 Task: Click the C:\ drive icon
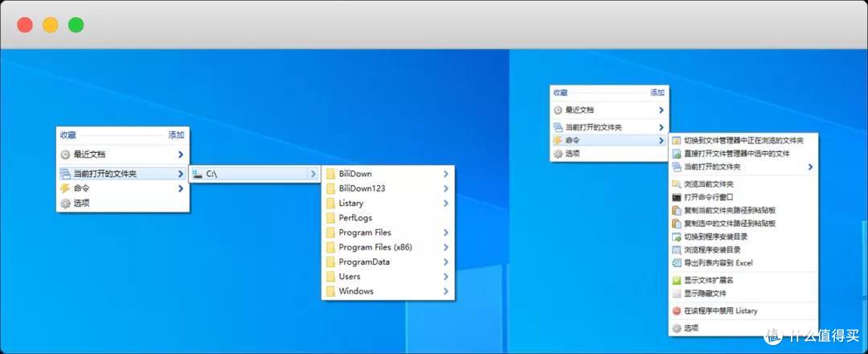[x=198, y=174]
